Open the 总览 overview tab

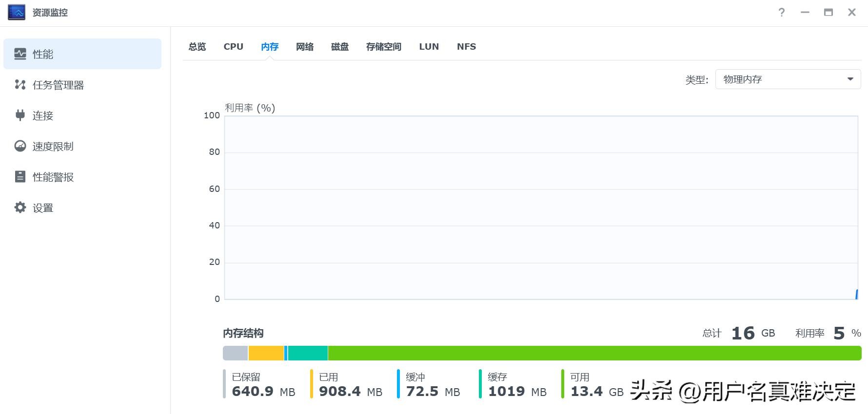tap(197, 47)
